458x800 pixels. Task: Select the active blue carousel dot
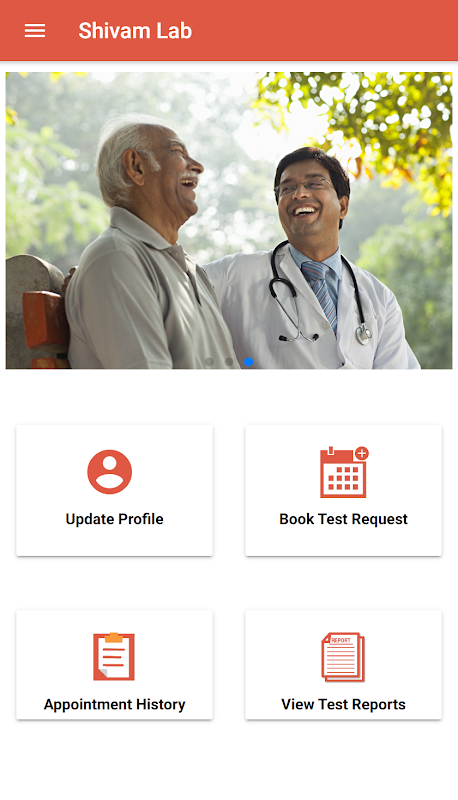248,362
